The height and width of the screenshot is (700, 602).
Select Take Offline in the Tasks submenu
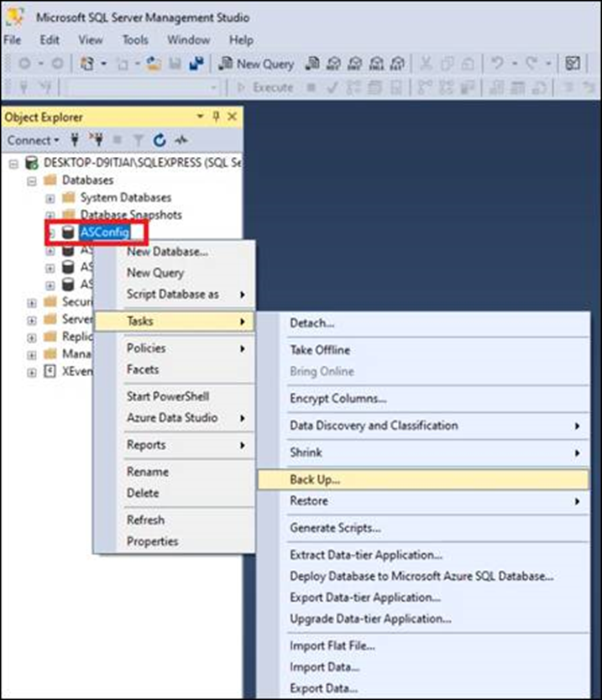[423, 350]
